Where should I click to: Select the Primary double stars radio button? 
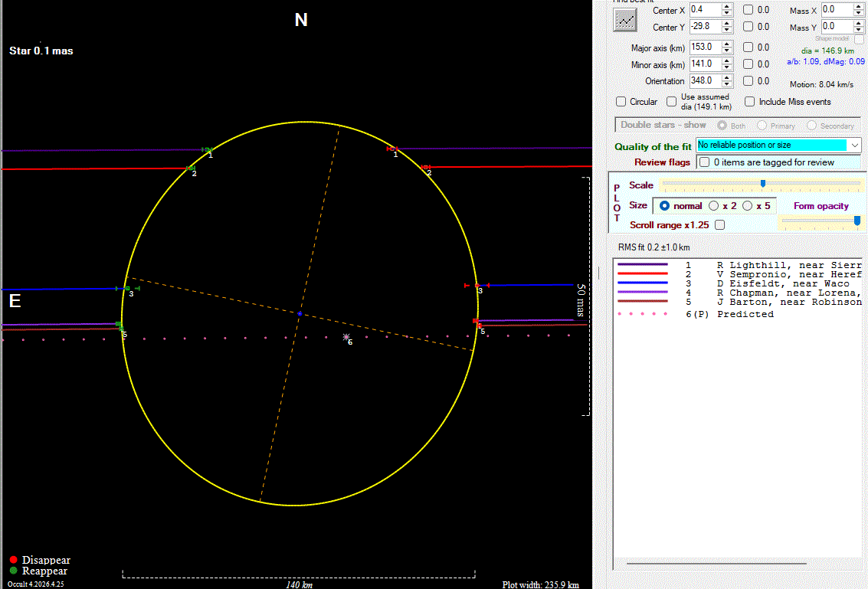pyautogui.click(x=762, y=126)
